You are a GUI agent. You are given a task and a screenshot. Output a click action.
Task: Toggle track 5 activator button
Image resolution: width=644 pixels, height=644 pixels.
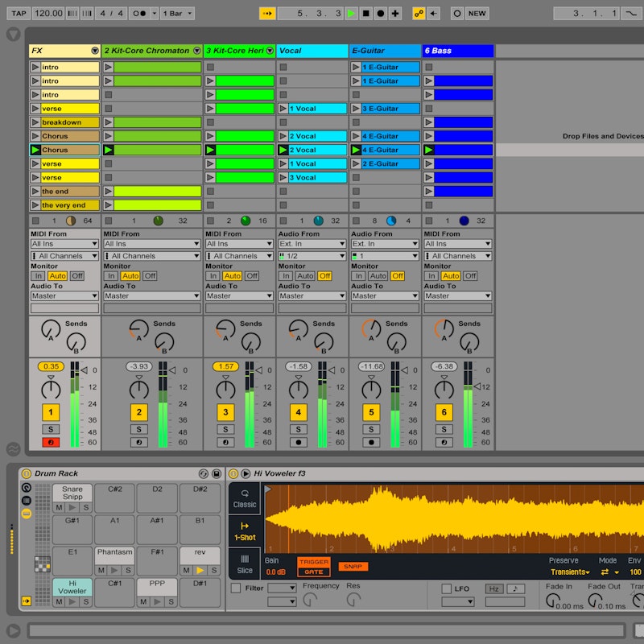point(371,413)
